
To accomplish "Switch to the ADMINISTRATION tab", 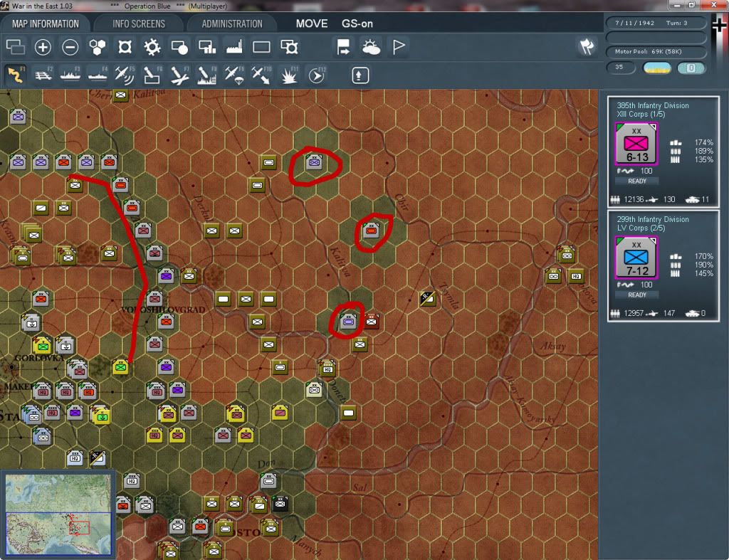I will [x=232, y=23].
